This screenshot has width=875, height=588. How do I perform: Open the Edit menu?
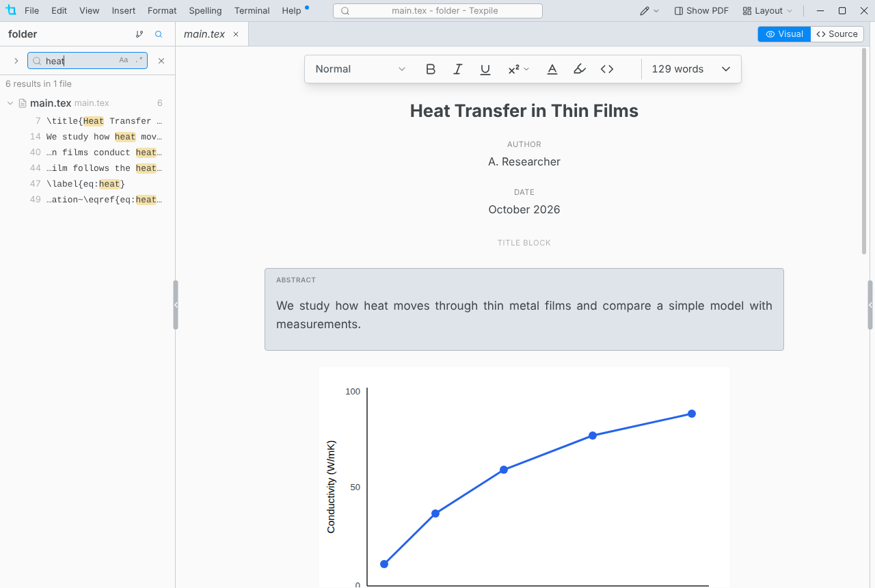coord(59,11)
